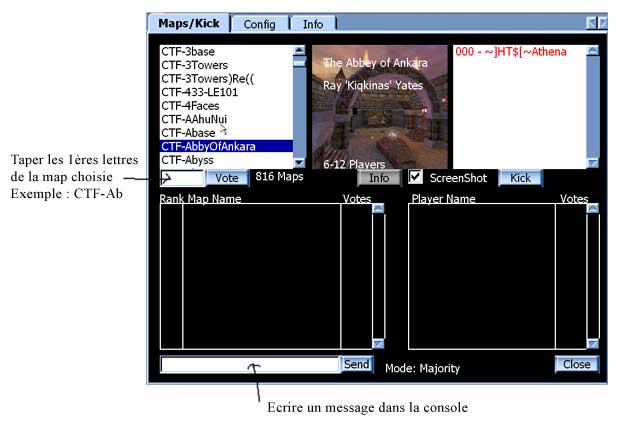Select CTF-AAhuNui map
This screenshot has width=624, height=439.
pyautogui.click(x=226, y=119)
